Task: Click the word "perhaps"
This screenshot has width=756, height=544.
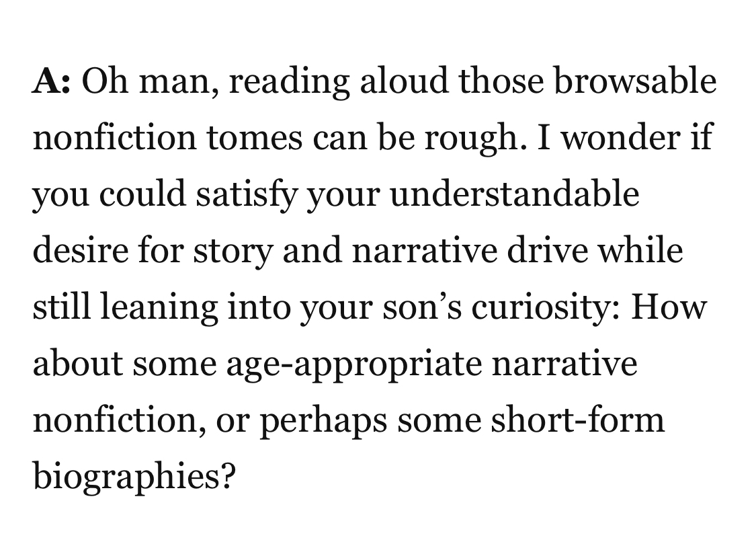Action: point(322,421)
